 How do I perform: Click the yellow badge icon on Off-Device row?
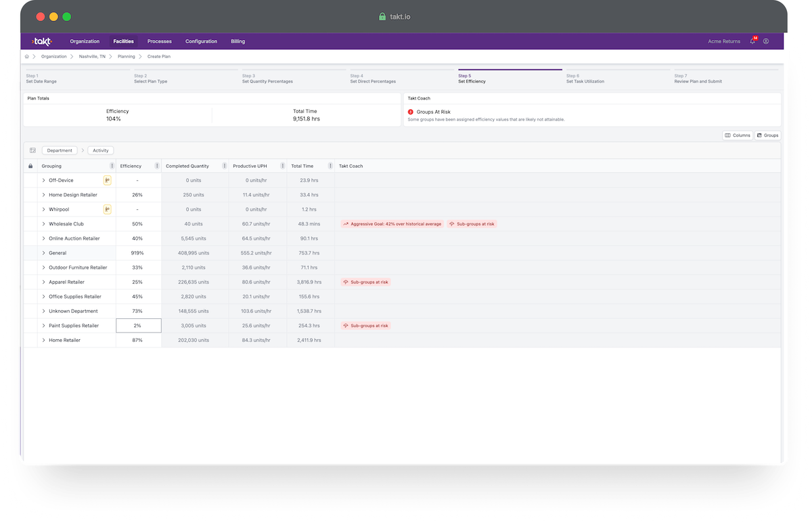tap(107, 180)
